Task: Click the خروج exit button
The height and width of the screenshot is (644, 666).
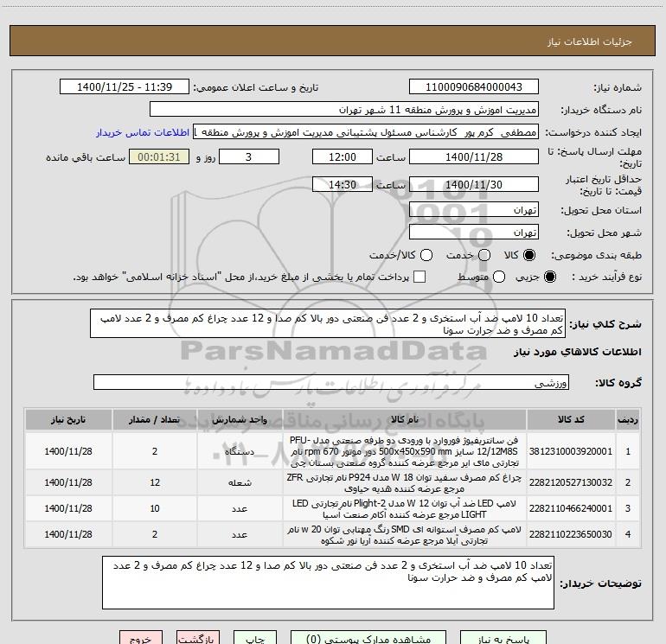Action: [141, 638]
